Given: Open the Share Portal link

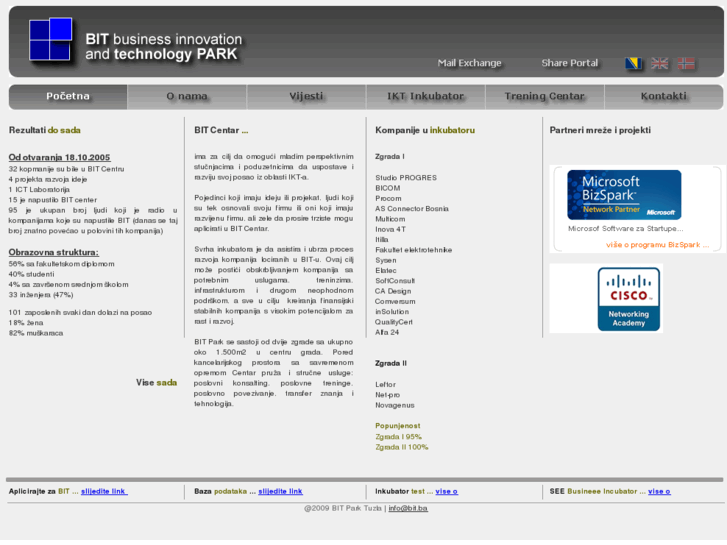Looking at the screenshot, I should coord(569,63).
